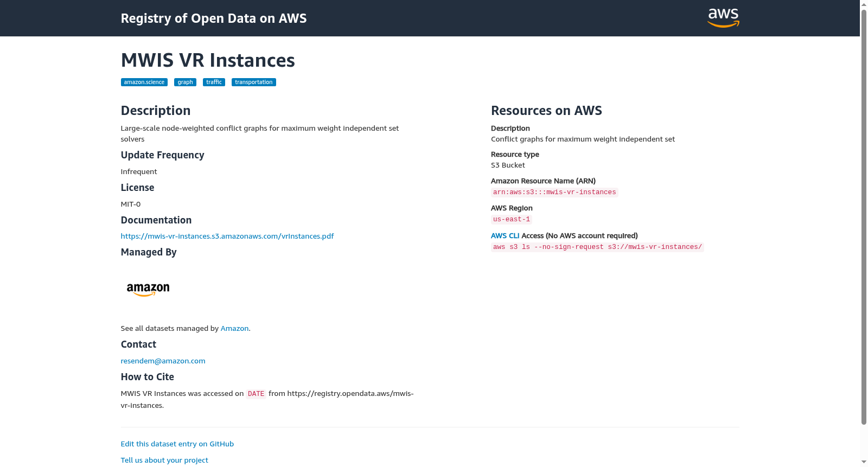
Task: Open Tell us about your project link
Action: point(164,460)
